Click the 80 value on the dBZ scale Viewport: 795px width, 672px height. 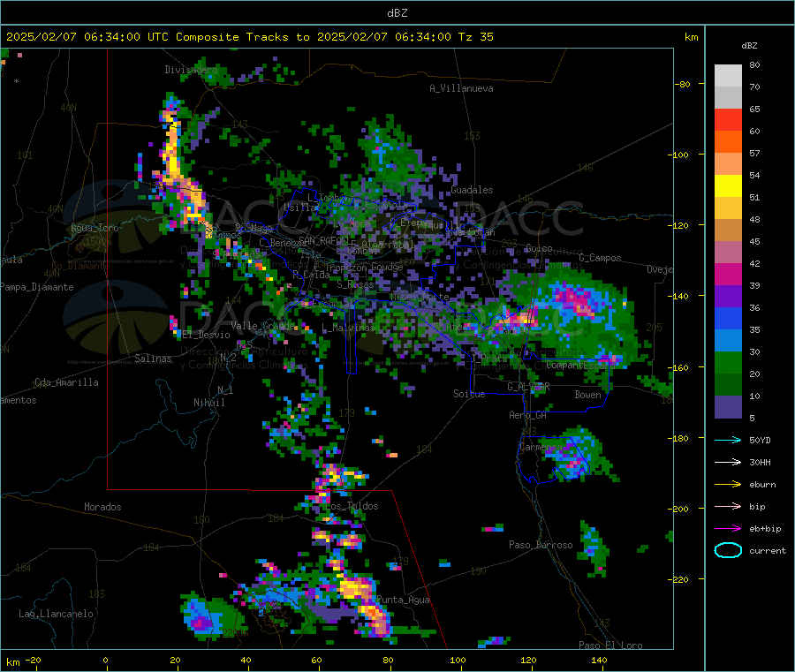tap(754, 64)
